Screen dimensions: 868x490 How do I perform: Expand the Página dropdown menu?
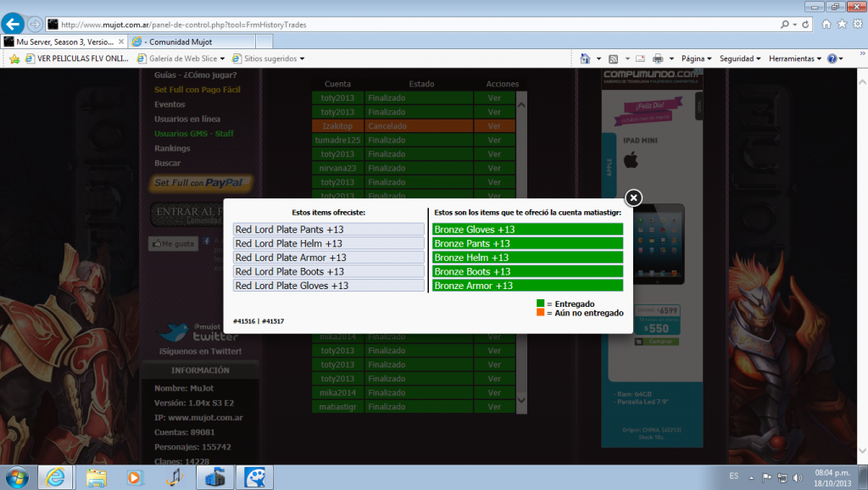(x=697, y=58)
